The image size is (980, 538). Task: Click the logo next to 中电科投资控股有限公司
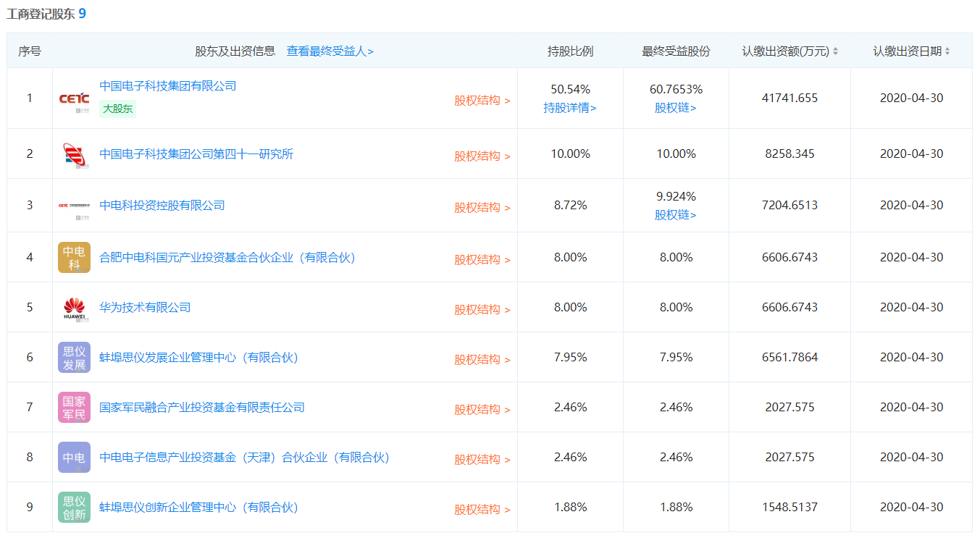[74, 206]
